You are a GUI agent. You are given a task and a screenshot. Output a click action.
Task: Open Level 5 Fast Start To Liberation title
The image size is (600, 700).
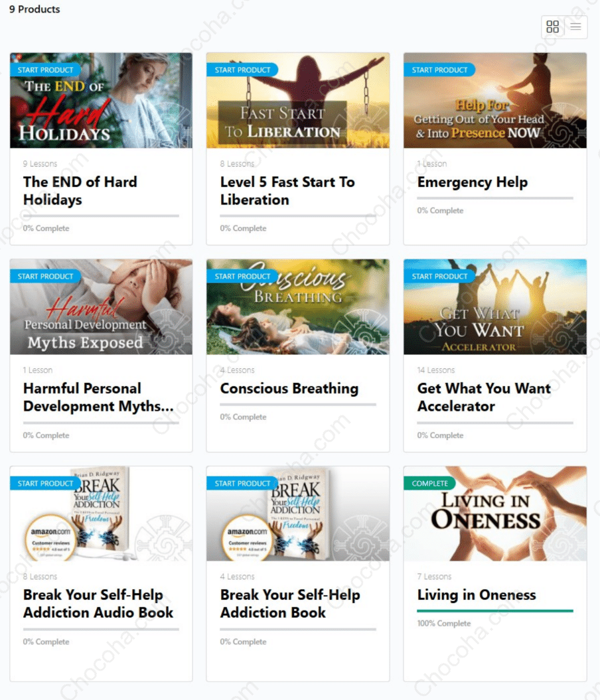coord(287,190)
